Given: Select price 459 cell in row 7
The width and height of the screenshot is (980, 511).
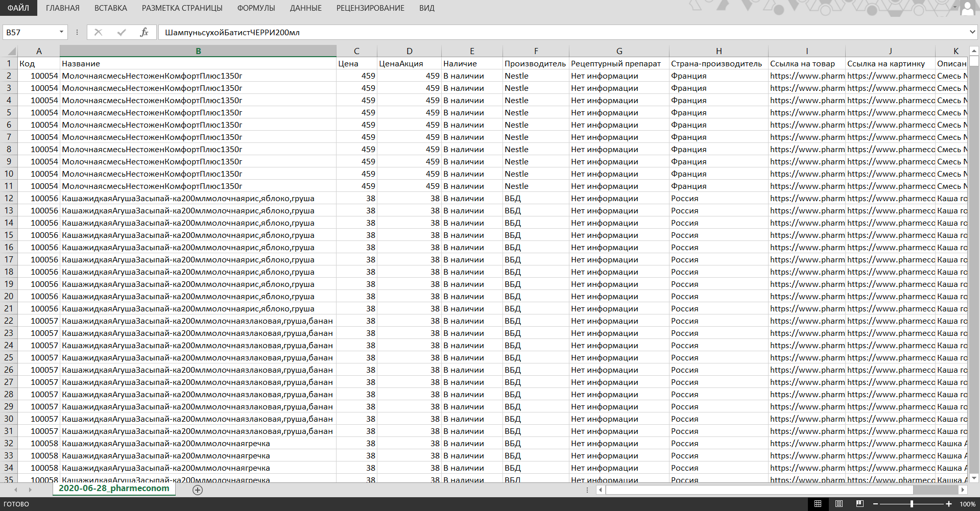Looking at the screenshot, I should pyautogui.click(x=356, y=137).
